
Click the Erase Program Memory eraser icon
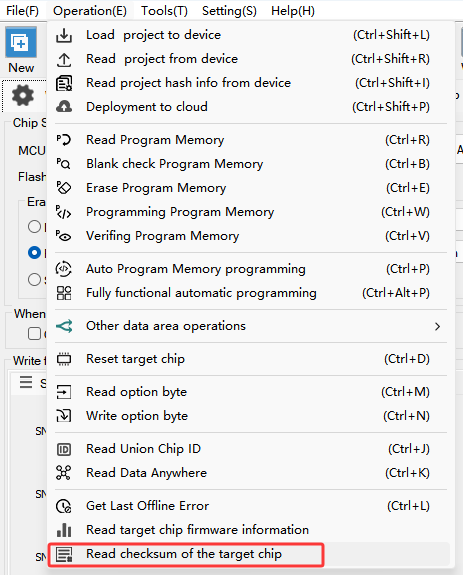(64, 188)
